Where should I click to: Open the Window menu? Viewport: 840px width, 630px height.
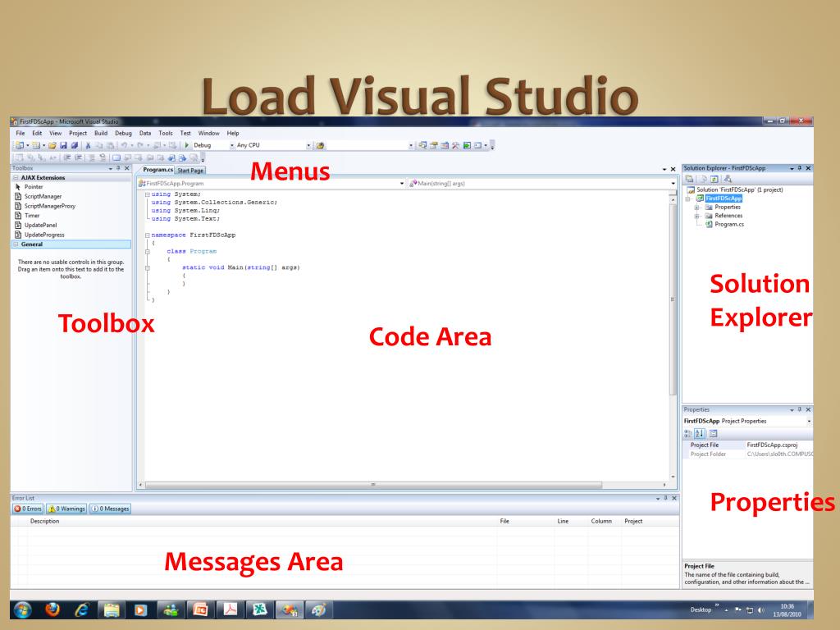[209, 134]
